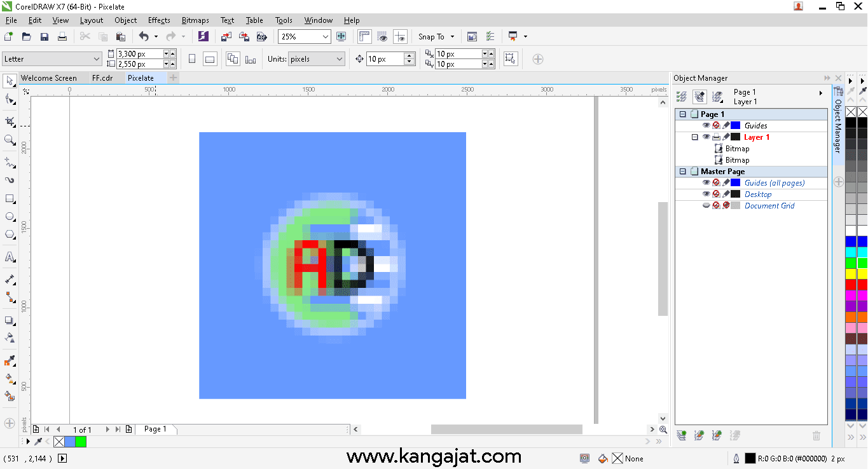
Task: Open the Bitmaps menu
Action: [x=195, y=20]
